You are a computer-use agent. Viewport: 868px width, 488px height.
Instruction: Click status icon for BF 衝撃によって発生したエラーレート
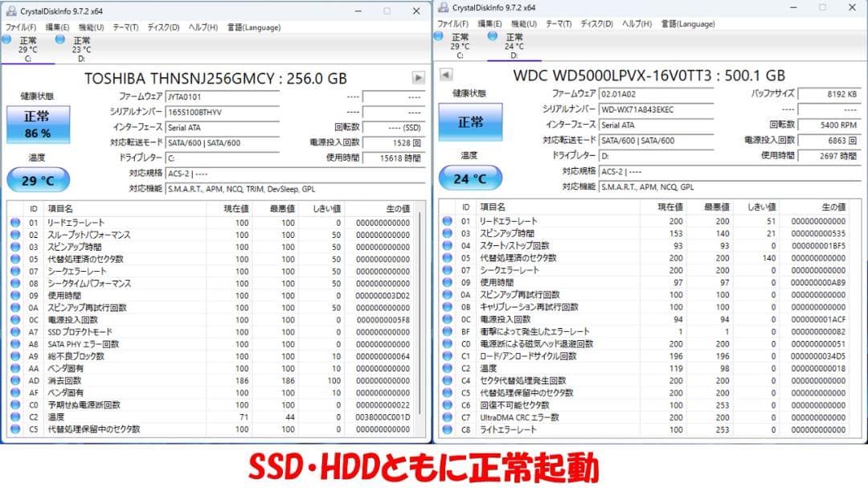448,331
